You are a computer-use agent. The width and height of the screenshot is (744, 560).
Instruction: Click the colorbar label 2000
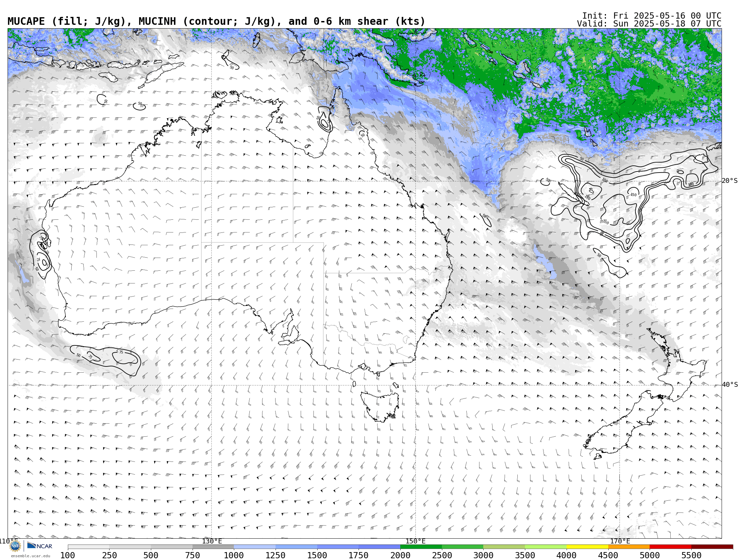tap(400, 555)
